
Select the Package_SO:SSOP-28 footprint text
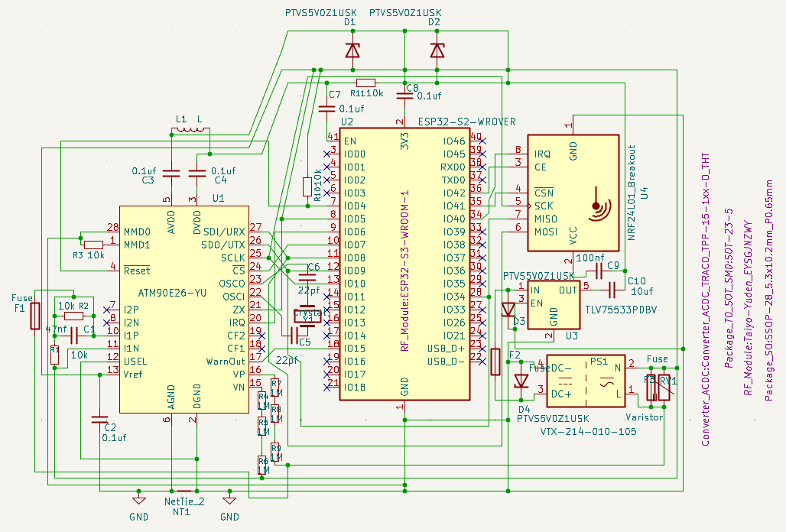(769, 291)
